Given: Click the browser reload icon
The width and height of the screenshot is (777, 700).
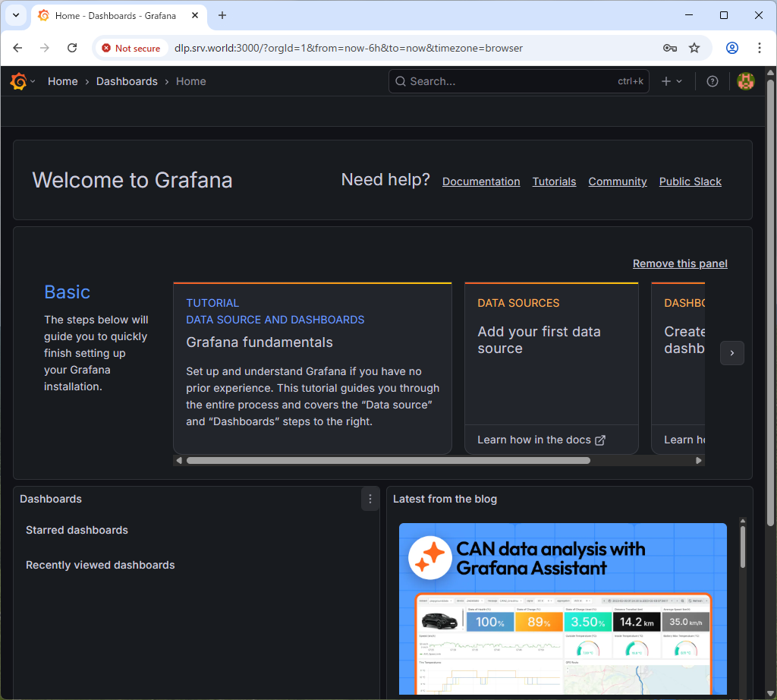Looking at the screenshot, I should pos(72,48).
